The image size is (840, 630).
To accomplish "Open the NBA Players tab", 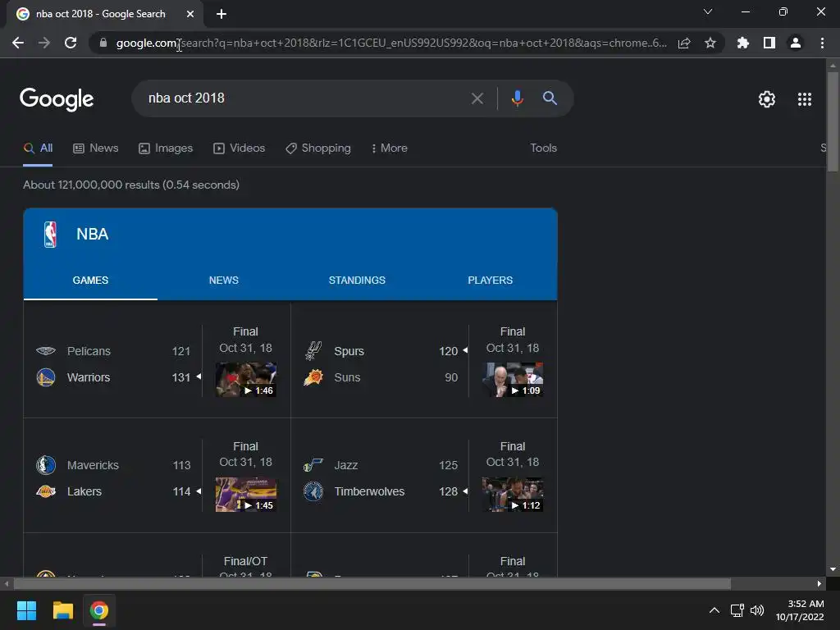I will click(x=491, y=281).
